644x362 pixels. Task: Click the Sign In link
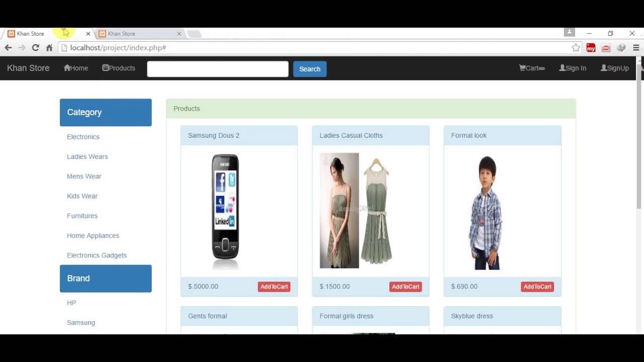573,68
